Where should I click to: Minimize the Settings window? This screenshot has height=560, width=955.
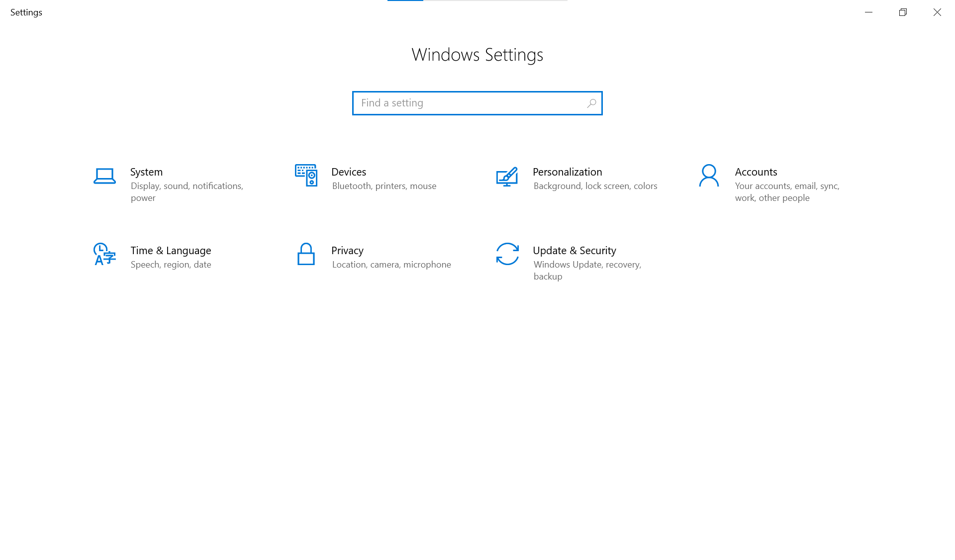868,12
